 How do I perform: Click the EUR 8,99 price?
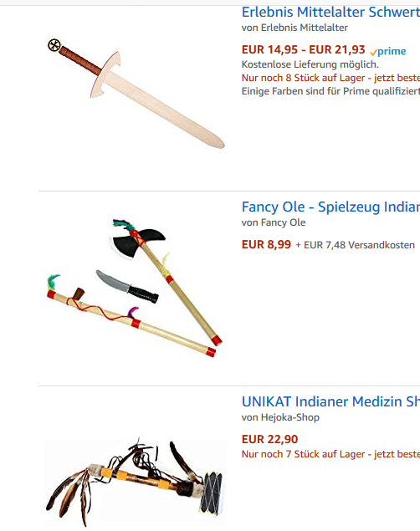point(266,244)
